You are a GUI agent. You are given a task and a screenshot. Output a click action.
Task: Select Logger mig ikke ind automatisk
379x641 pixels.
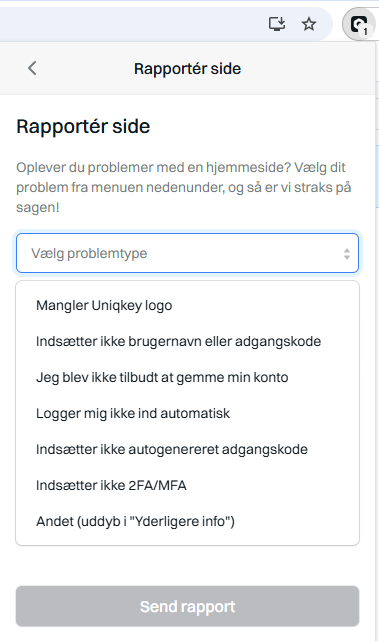(187, 413)
